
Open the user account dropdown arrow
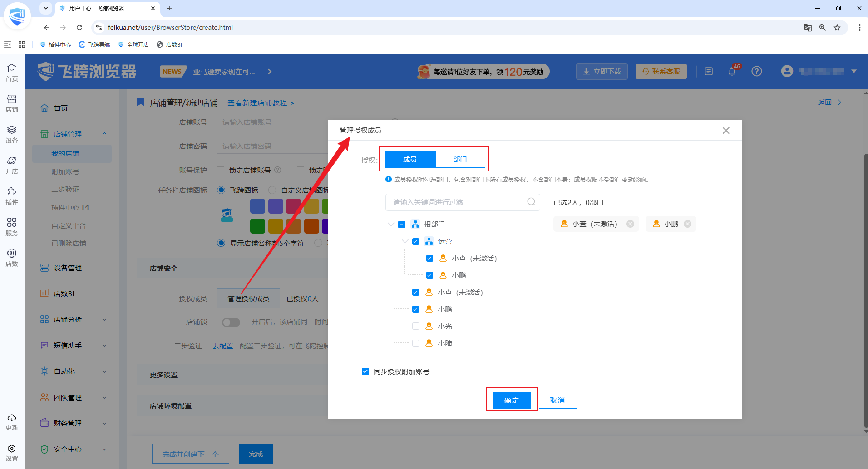854,71
